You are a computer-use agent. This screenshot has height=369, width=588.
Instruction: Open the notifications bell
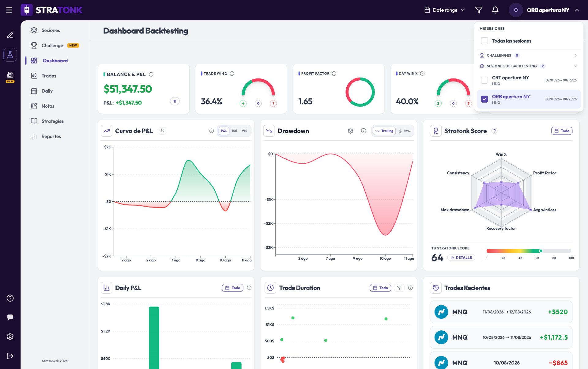pos(495,10)
